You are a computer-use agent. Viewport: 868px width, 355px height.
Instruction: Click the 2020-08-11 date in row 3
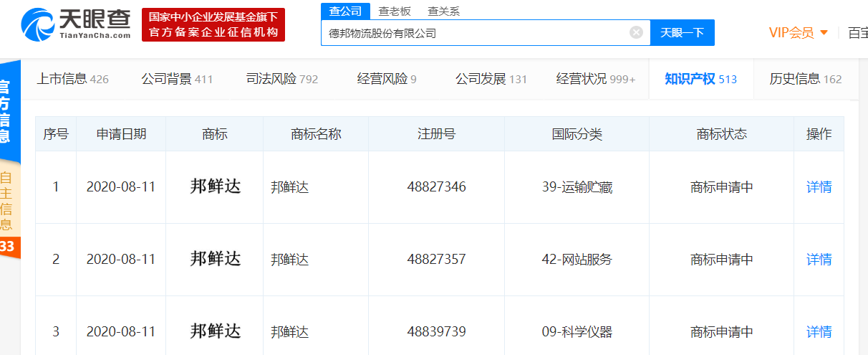click(x=121, y=332)
